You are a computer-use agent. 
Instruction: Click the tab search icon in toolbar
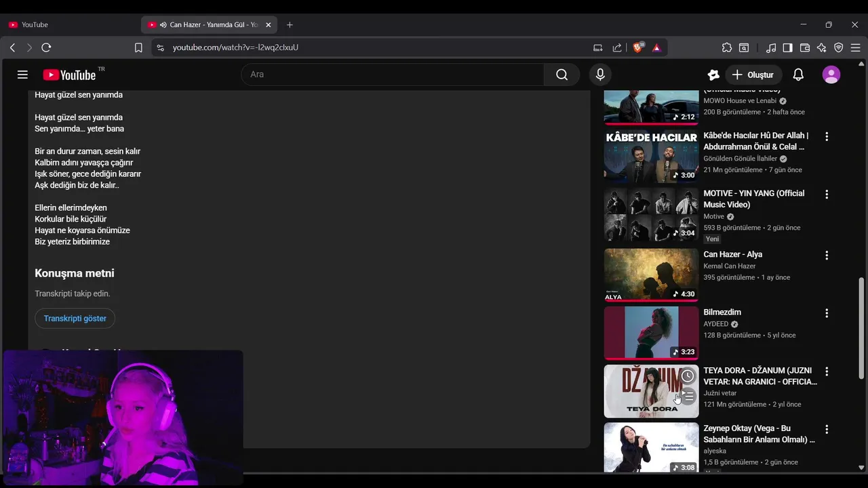point(744,47)
